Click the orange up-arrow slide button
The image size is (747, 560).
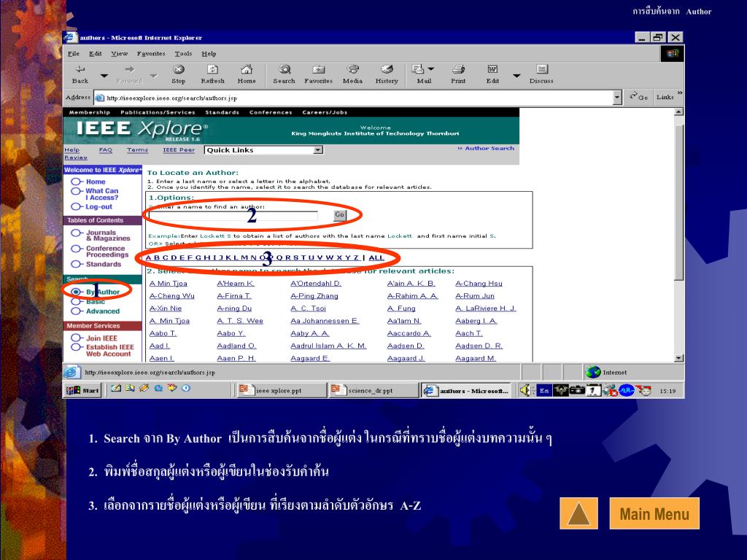(x=578, y=513)
